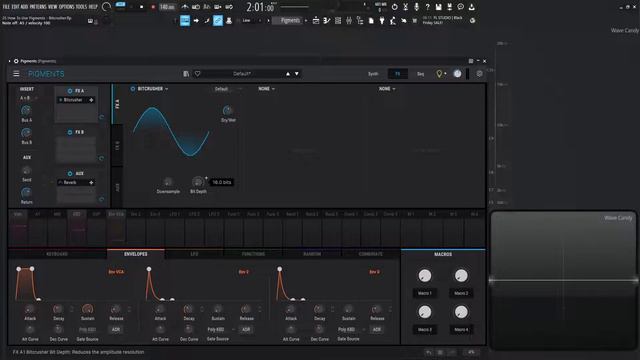This screenshot has width=640, height=360.
Task: Click the Bitcrusher Dry/Wet knob
Action: point(228,110)
